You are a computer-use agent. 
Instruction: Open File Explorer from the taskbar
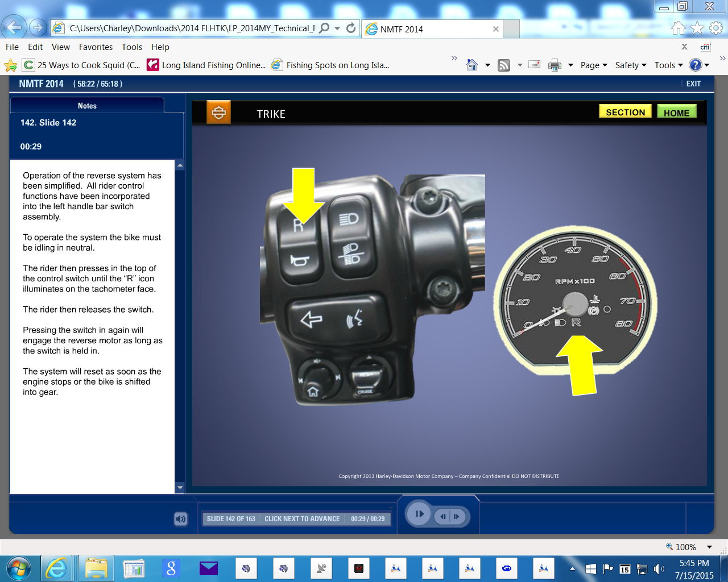click(x=96, y=568)
